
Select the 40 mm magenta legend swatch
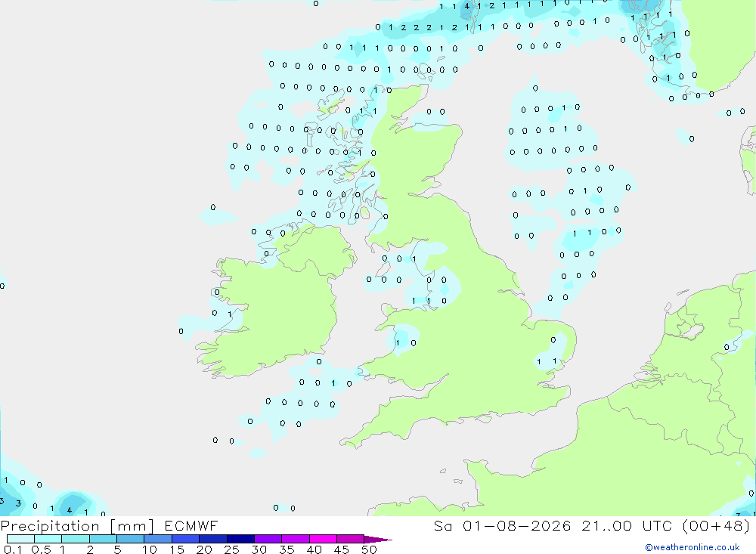tap(323, 539)
